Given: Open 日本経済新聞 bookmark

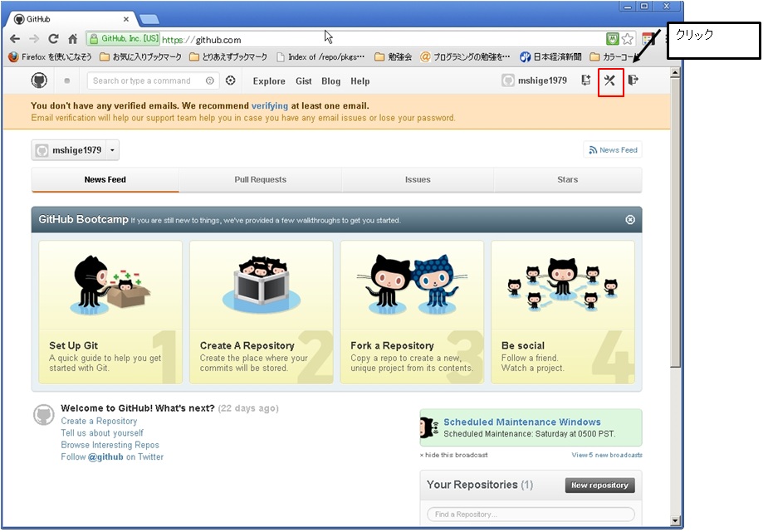Looking at the screenshot, I should coord(551,56).
